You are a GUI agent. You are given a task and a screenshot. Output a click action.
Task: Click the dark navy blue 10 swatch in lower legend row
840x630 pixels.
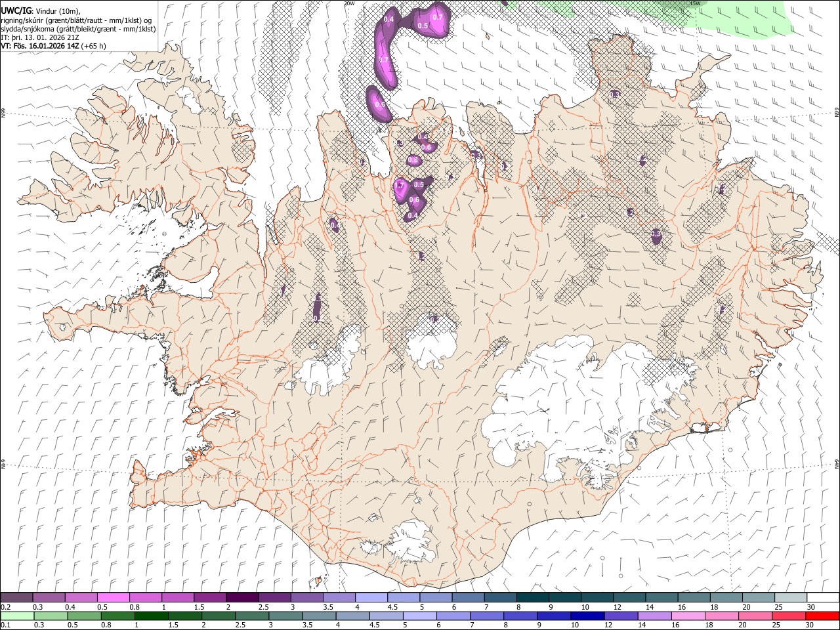click(587, 616)
